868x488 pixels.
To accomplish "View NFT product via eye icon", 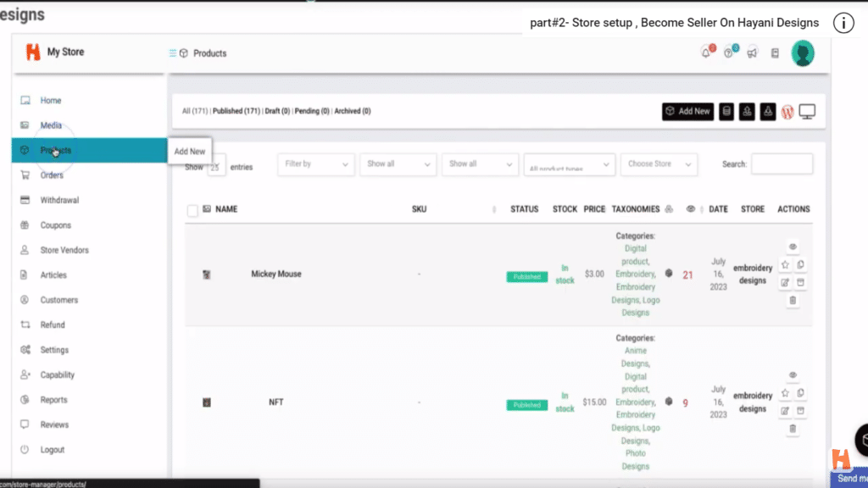I will coord(793,375).
